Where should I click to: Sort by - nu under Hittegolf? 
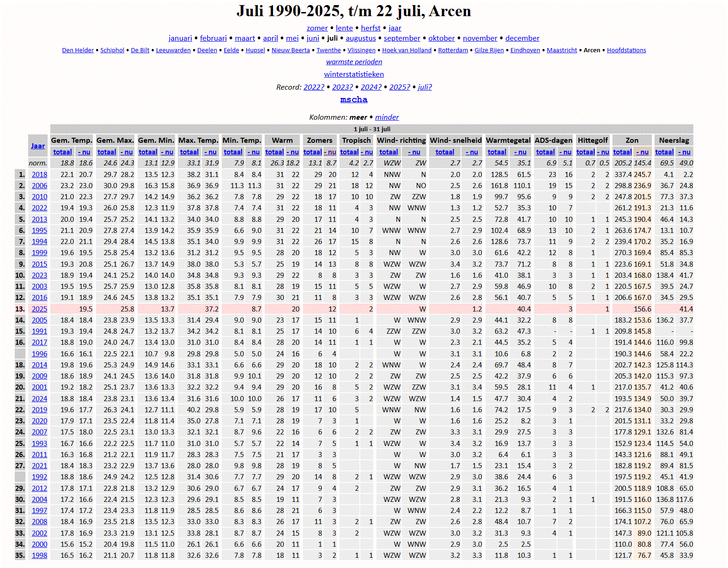[603, 152]
